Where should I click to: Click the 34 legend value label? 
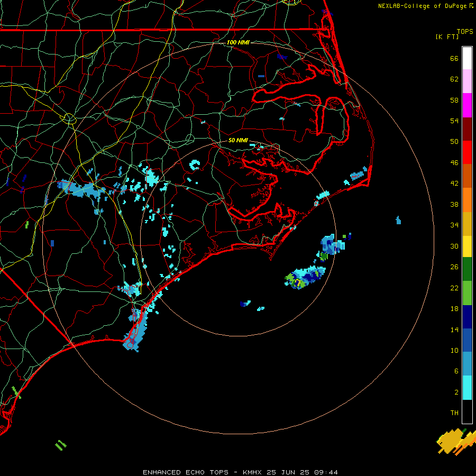pos(454,225)
